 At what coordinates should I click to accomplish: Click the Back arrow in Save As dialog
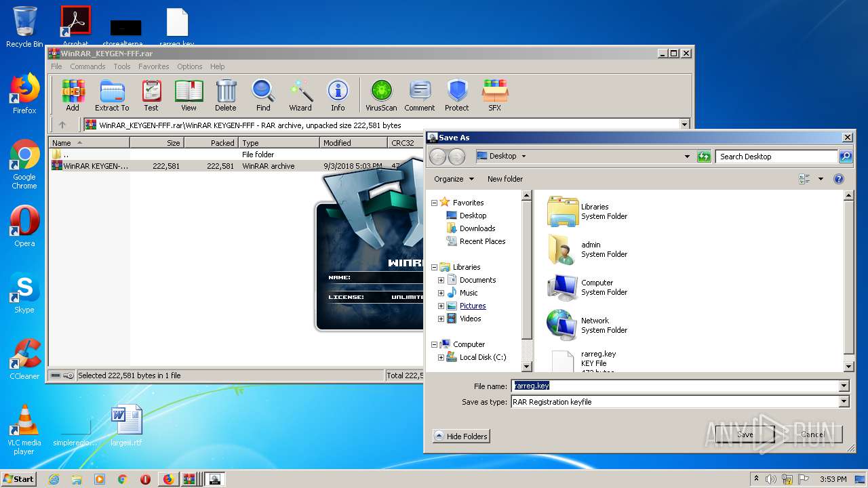[437, 157]
